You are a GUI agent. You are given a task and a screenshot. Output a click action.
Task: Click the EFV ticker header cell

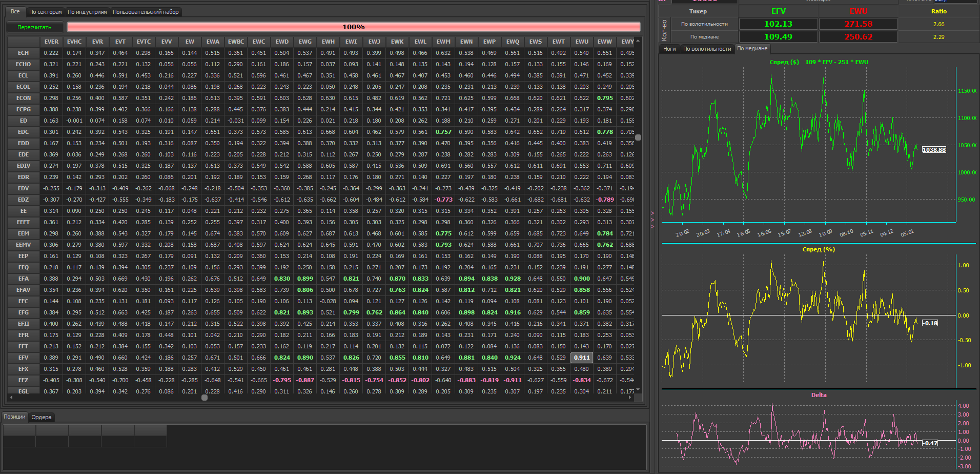tap(778, 11)
